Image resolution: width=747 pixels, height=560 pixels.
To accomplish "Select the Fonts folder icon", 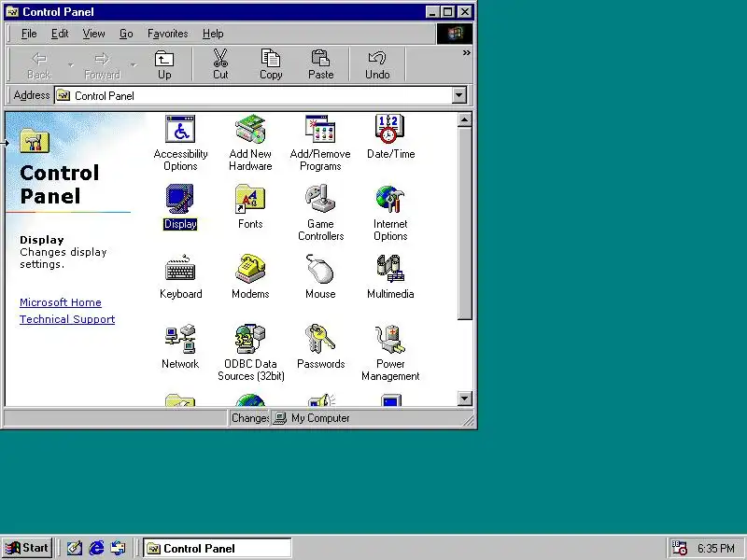I will click(250, 206).
